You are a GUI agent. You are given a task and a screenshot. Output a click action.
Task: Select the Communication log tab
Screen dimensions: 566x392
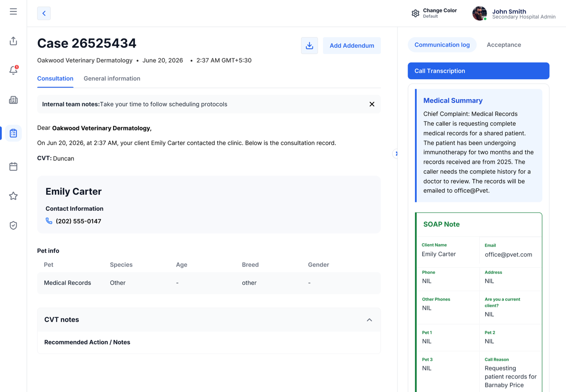[442, 45]
